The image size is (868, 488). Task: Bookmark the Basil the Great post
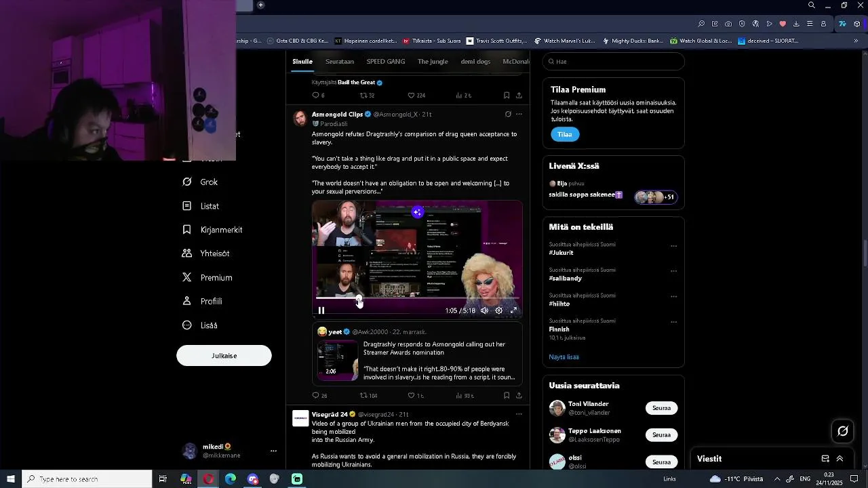[507, 96]
